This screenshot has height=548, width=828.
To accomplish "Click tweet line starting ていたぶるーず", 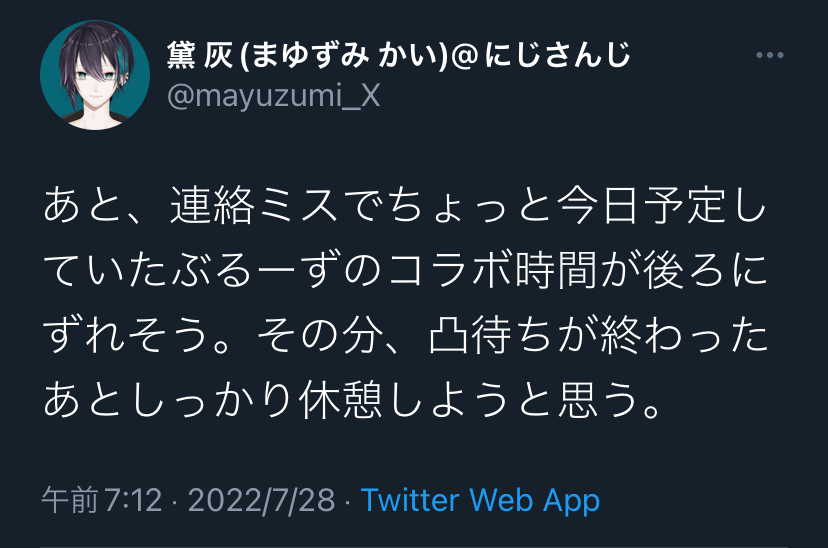I will coord(404,270).
